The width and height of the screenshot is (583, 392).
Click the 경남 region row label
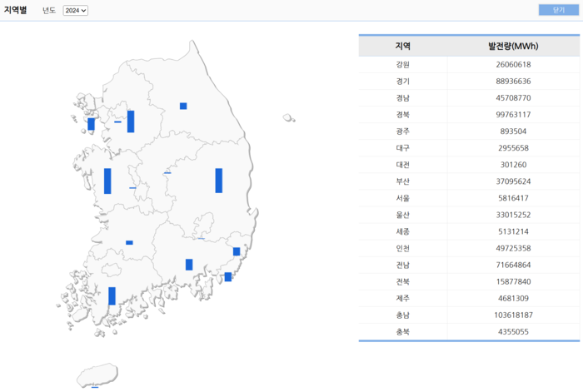coord(402,98)
